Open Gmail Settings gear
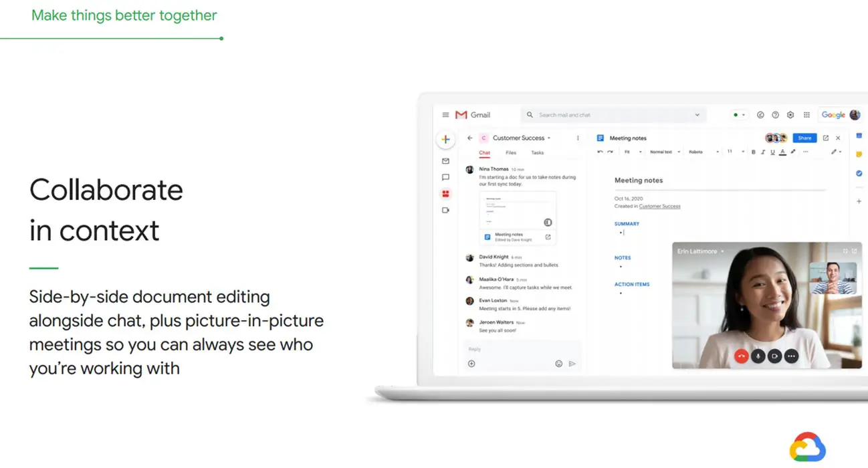The width and height of the screenshot is (868, 468). (x=790, y=115)
